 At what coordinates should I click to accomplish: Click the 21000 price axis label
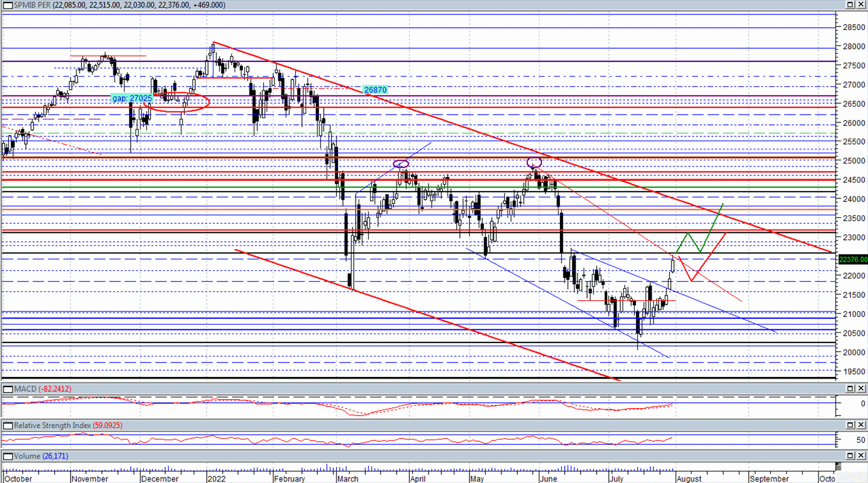853,314
